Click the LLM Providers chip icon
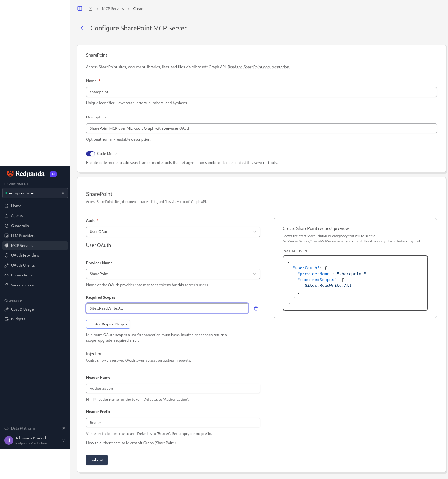 pyautogui.click(x=7, y=236)
